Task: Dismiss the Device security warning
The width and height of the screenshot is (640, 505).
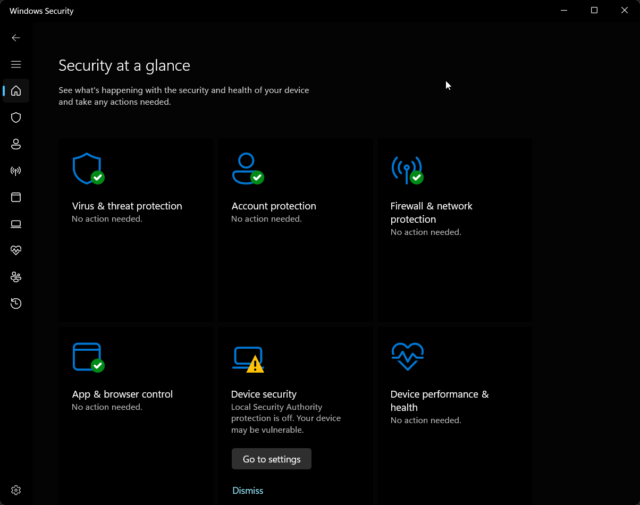Action: (x=248, y=490)
